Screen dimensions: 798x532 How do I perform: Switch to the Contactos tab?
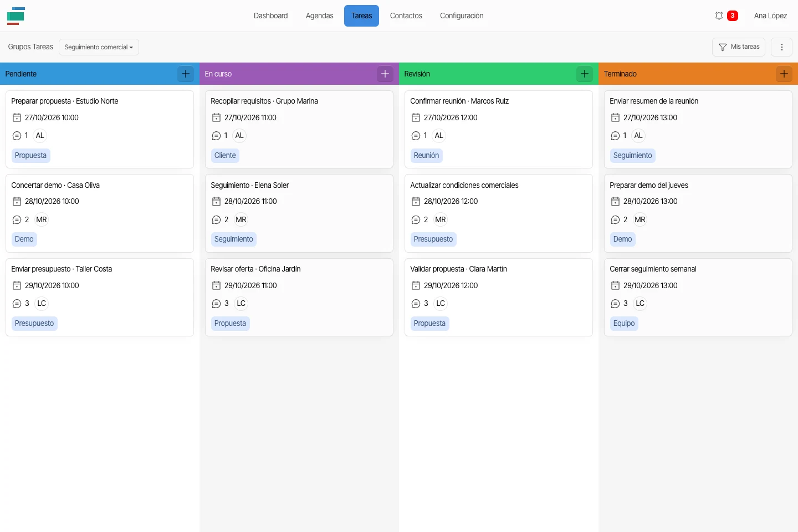tap(406, 16)
